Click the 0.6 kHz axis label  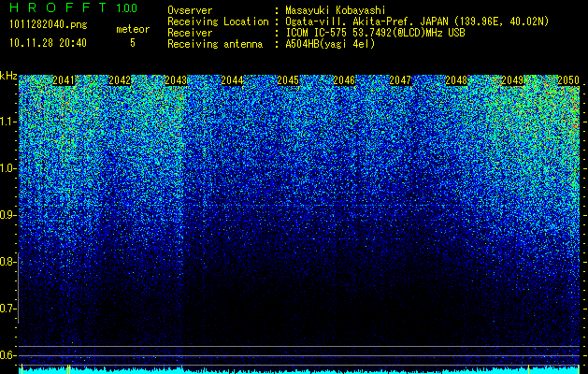click(x=8, y=355)
